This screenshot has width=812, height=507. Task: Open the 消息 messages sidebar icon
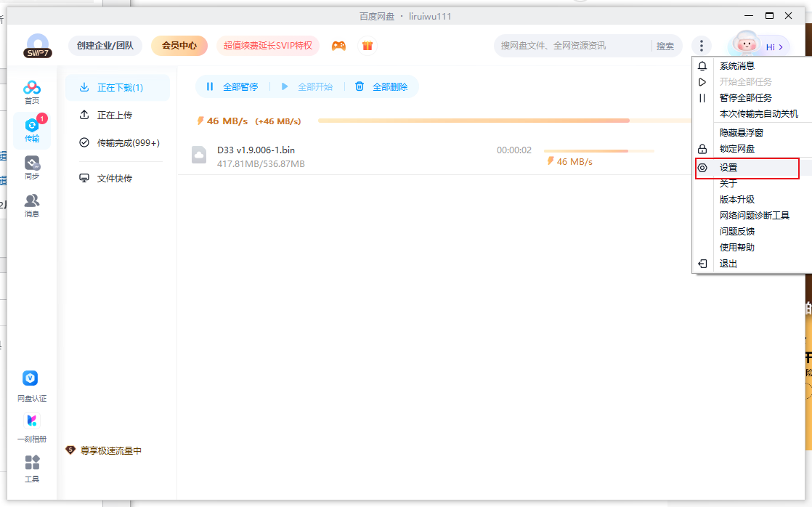pyautogui.click(x=31, y=206)
